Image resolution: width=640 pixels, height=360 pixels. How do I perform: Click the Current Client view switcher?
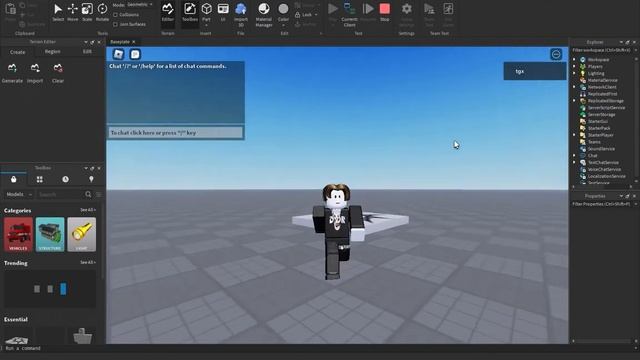(x=349, y=14)
